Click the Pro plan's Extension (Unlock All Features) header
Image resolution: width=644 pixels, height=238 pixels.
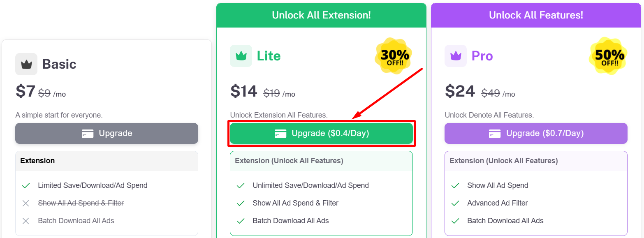503,161
